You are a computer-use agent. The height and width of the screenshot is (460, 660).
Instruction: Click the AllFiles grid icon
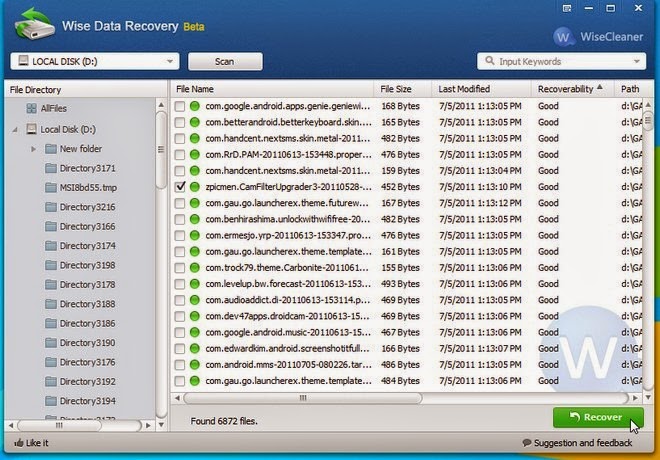coord(31,108)
